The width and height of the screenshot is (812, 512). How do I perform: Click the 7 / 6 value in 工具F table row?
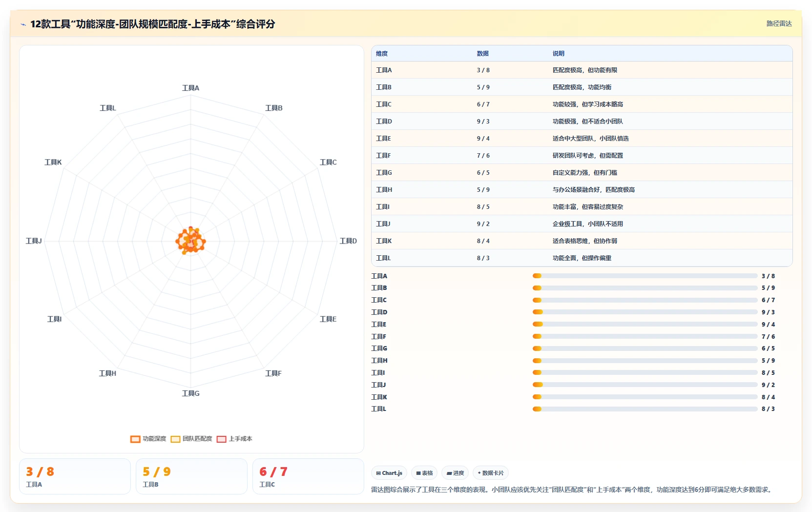pos(483,156)
